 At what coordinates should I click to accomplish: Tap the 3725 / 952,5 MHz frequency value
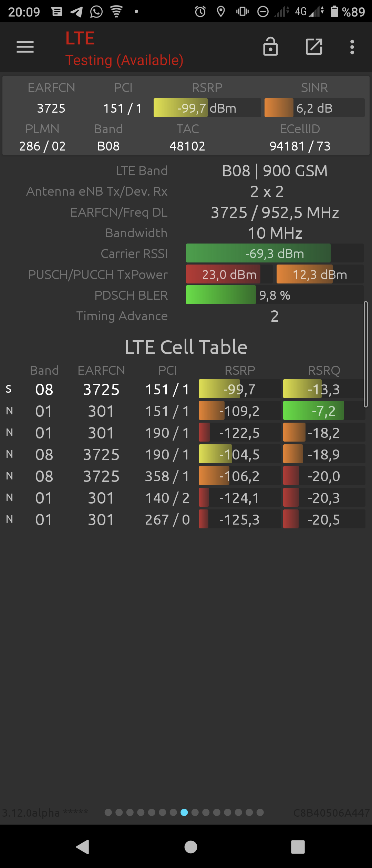(275, 213)
